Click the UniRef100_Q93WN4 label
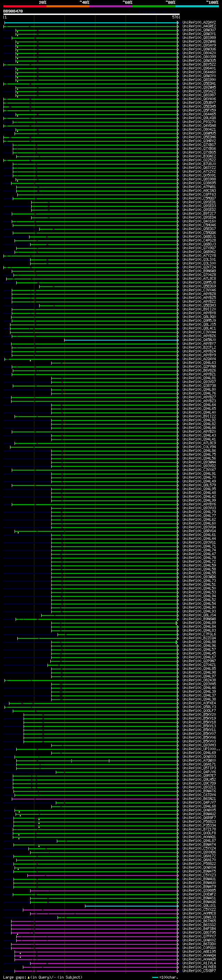 tap(199, 462)
